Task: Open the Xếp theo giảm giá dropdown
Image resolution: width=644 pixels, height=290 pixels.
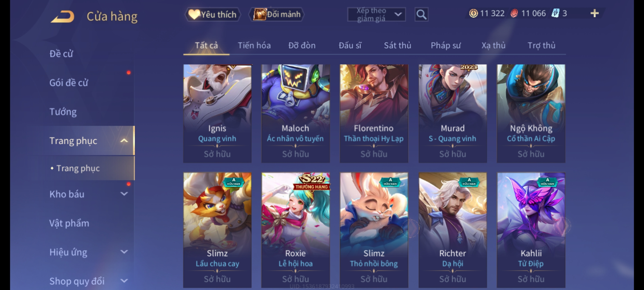Action: pyautogui.click(x=376, y=15)
